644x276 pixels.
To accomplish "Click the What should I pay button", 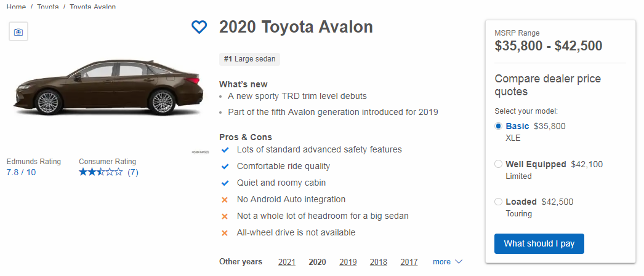I will point(539,243).
